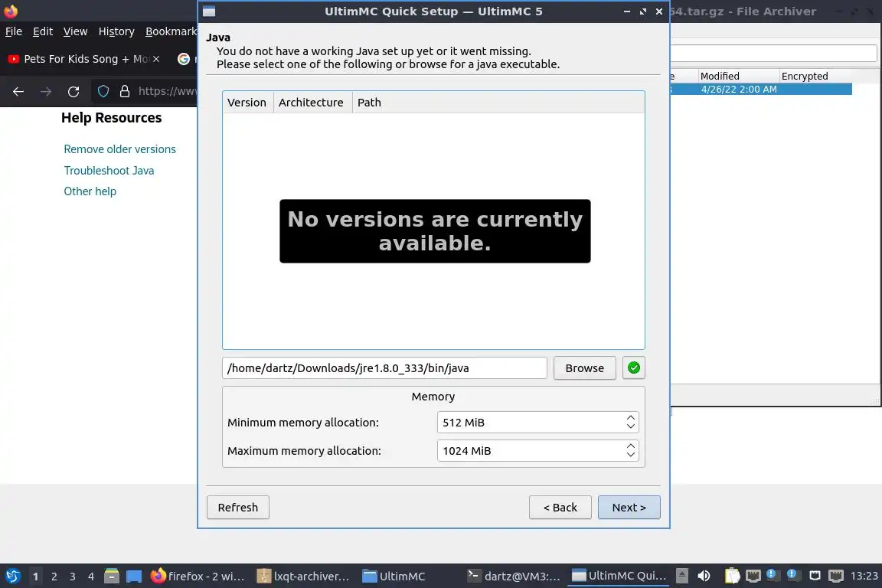This screenshot has height=588, width=882.
Task: Switch to the UltimMC taskbar window
Action: click(x=394, y=577)
